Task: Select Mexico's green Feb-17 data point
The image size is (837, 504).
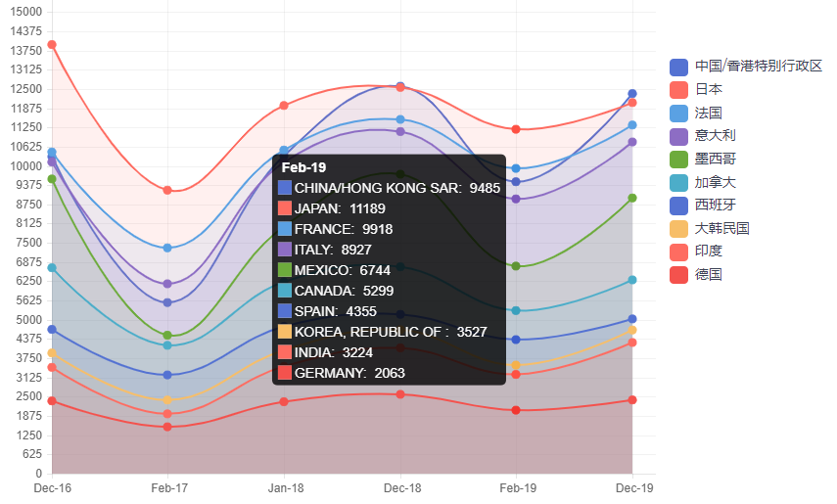Action: pyautogui.click(x=167, y=336)
